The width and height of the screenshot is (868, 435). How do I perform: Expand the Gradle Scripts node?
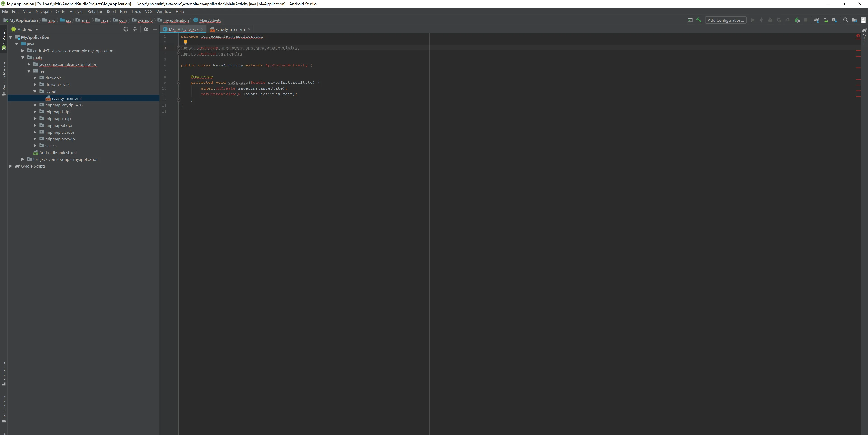(x=10, y=166)
